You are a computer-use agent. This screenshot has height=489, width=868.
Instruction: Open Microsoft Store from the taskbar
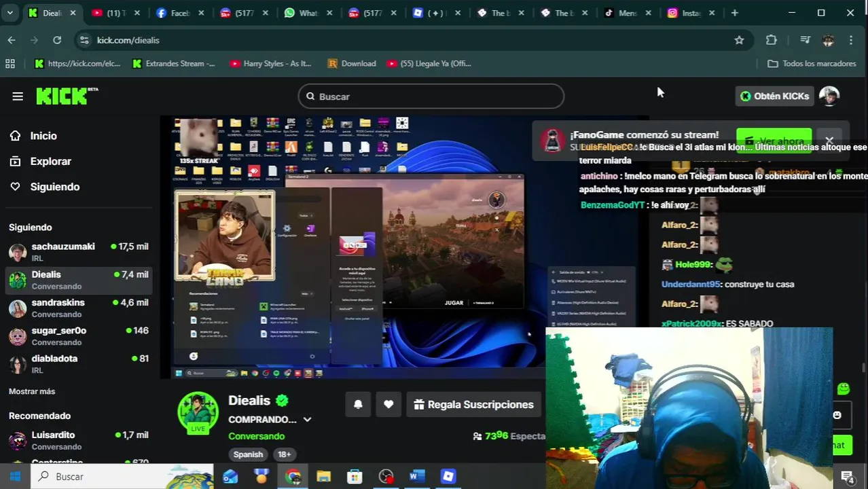click(355, 476)
